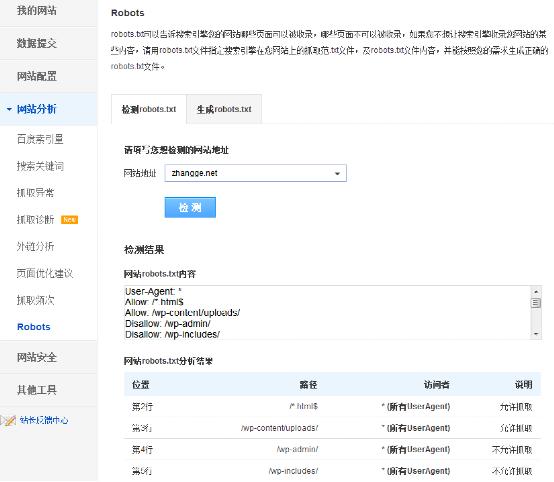Image resolution: width=554 pixels, height=482 pixels.
Task: Open 数据提交 sidebar section
Action: coord(37,43)
